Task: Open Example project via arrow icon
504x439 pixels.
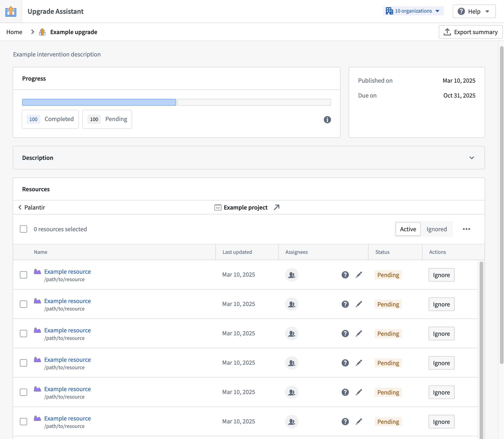Action: pos(276,207)
